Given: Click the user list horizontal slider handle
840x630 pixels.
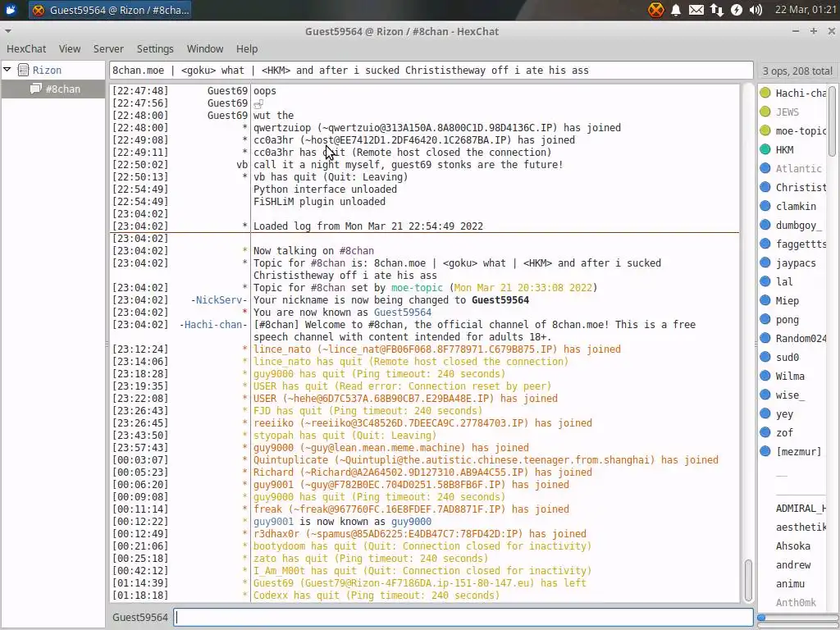Looking at the screenshot, I should click(x=761, y=618).
